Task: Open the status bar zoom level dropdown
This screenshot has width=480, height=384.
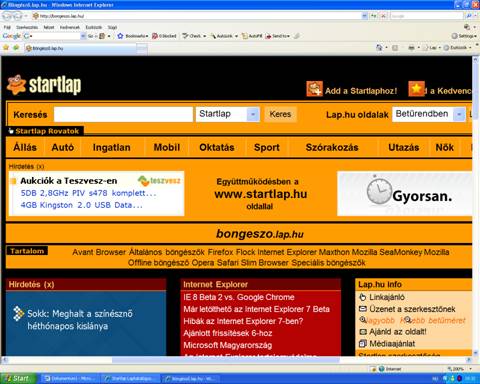Action: pyautogui.click(x=471, y=369)
